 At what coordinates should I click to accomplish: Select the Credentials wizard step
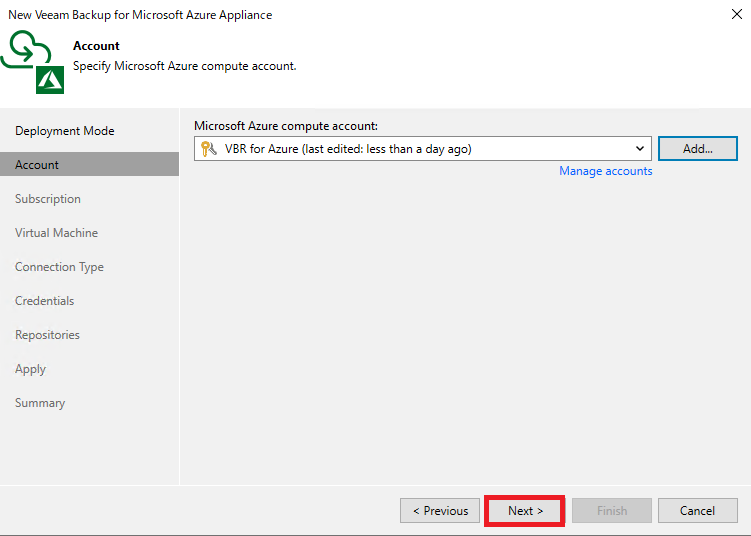coord(45,301)
